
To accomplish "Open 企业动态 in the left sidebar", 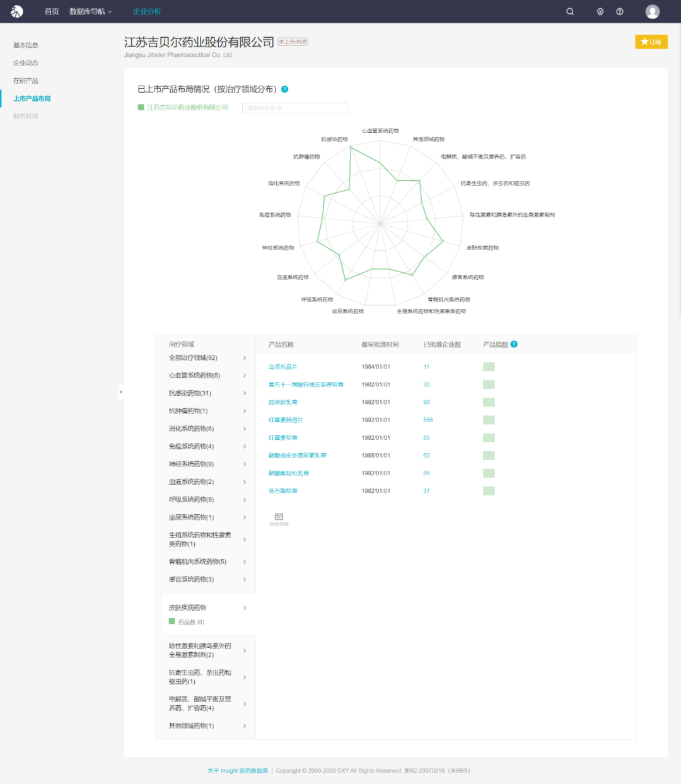I will pyautogui.click(x=26, y=63).
